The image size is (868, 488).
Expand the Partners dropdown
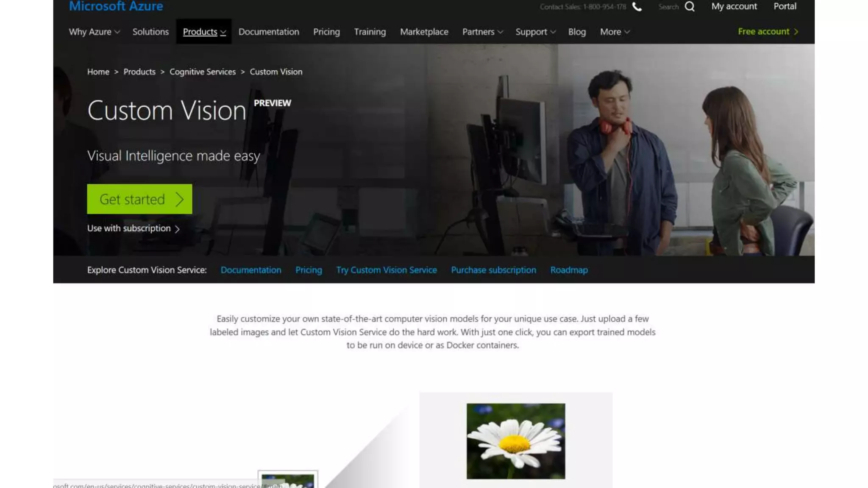pos(482,32)
